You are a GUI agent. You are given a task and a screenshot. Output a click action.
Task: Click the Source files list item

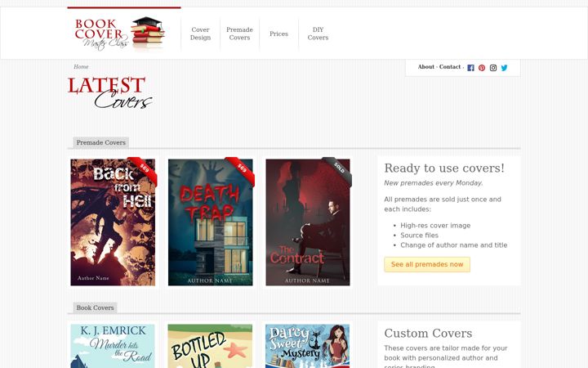pos(419,236)
